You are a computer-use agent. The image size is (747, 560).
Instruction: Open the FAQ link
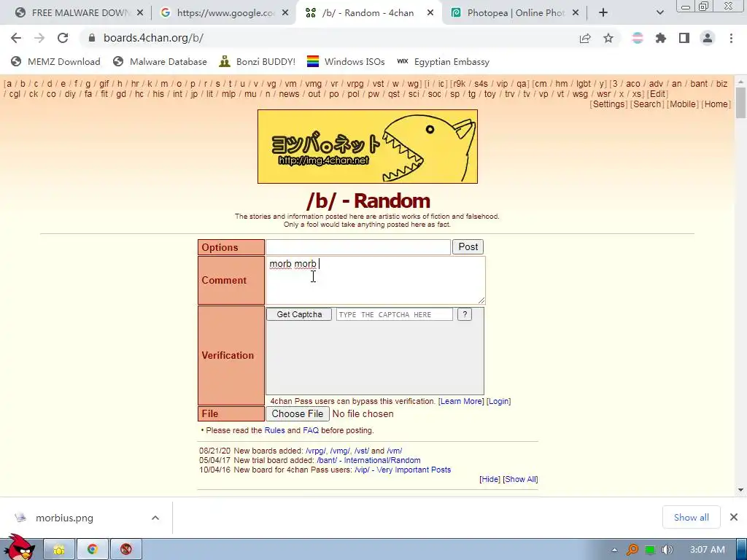pyautogui.click(x=311, y=430)
